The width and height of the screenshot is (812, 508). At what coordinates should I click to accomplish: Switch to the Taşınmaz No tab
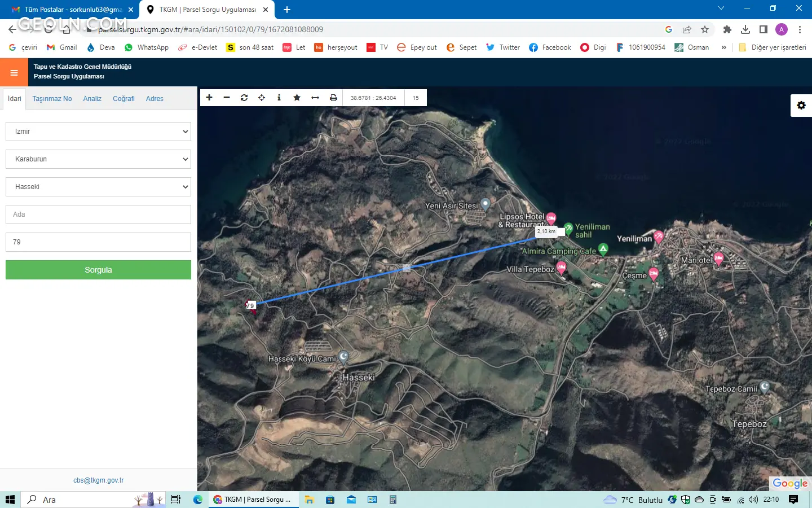pos(52,99)
